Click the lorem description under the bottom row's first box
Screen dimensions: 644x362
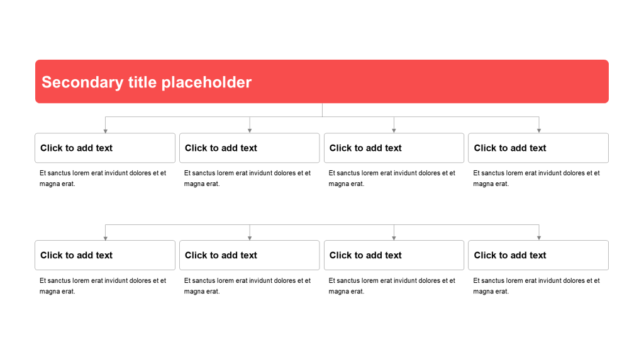coord(103,286)
